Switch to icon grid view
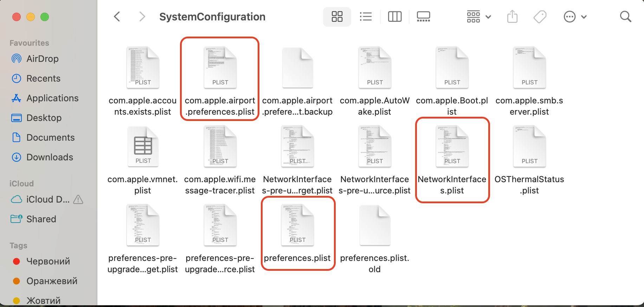Screen dimensions: 644x307 pos(337,17)
